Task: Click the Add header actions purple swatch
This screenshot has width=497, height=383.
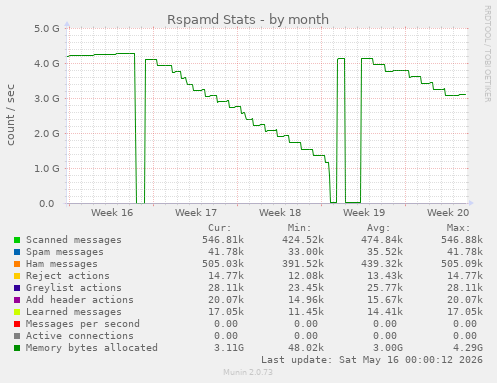Action: 17,300
